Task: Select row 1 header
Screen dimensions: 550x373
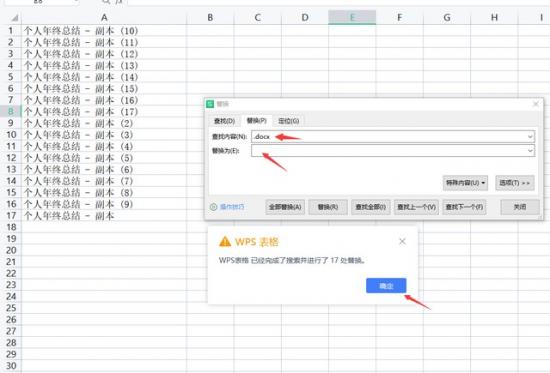Action: coord(11,31)
